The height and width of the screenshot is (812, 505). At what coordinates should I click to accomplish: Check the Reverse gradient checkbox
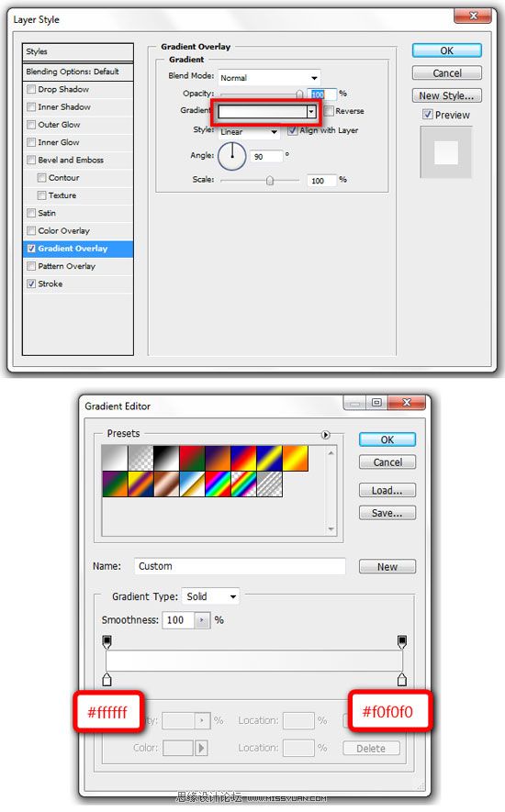pyautogui.click(x=329, y=111)
